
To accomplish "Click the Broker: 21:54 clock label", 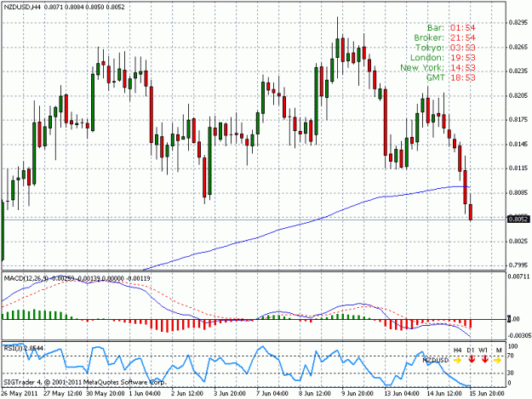I will [x=444, y=37].
